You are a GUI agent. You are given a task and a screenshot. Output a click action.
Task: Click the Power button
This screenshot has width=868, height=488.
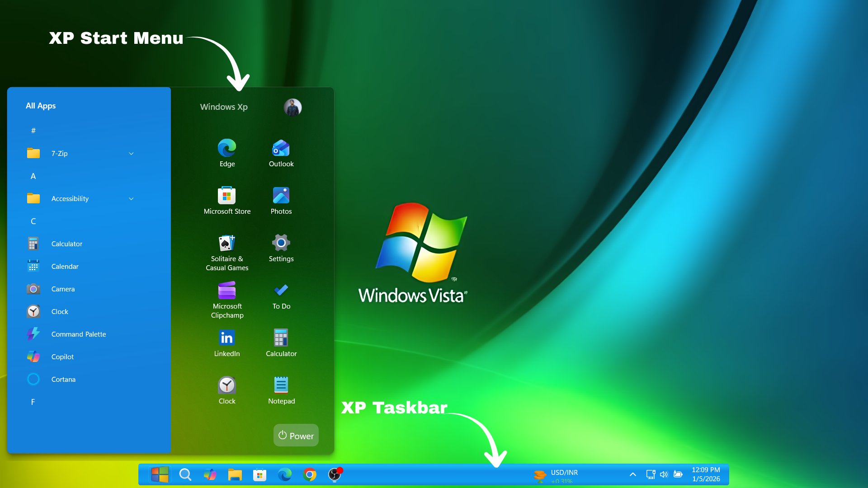coord(296,436)
